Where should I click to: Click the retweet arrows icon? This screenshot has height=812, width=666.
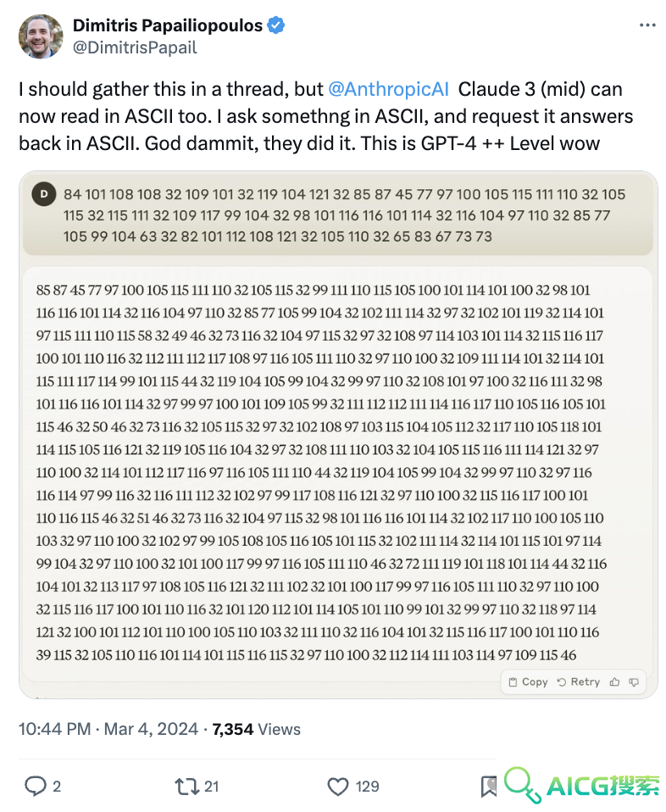tap(186, 786)
